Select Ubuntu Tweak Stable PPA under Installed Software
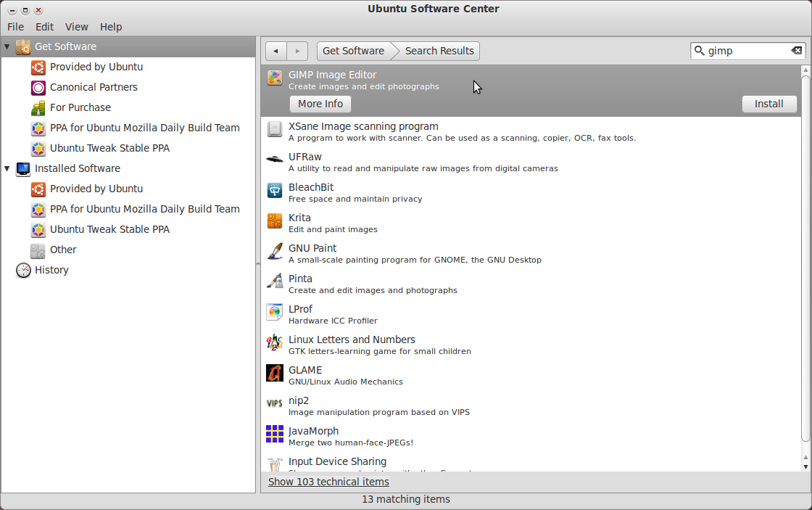 pos(109,229)
